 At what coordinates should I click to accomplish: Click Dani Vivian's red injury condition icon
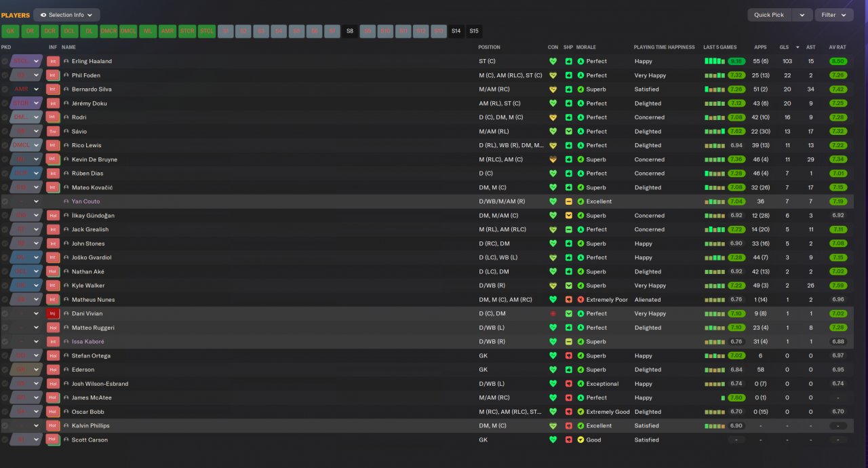[553, 313]
